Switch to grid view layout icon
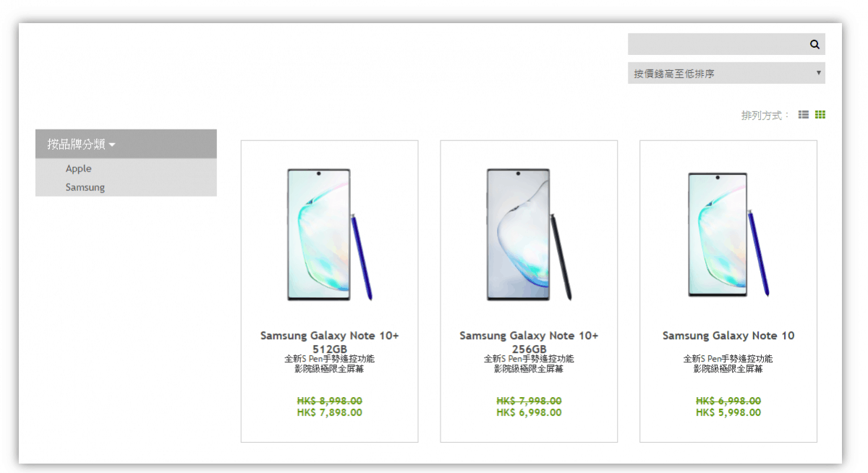The image size is (868, 473). click(820, 114)
